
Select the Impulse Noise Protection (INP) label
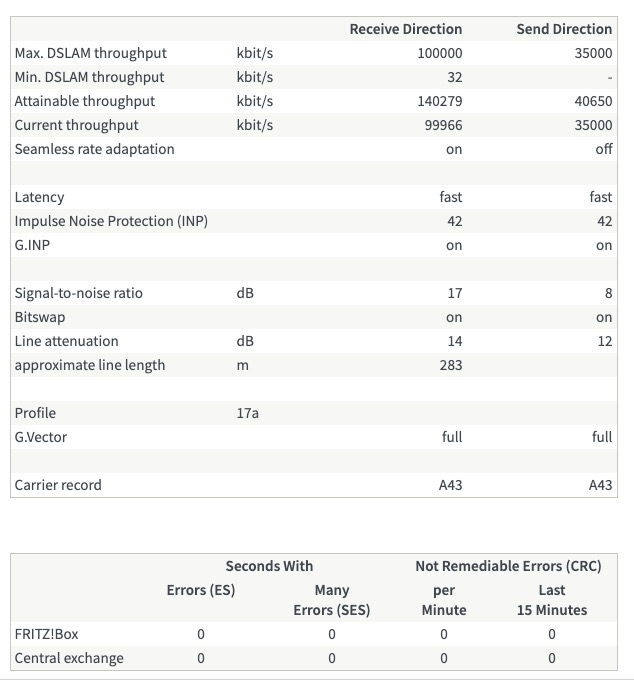(111, 221)
